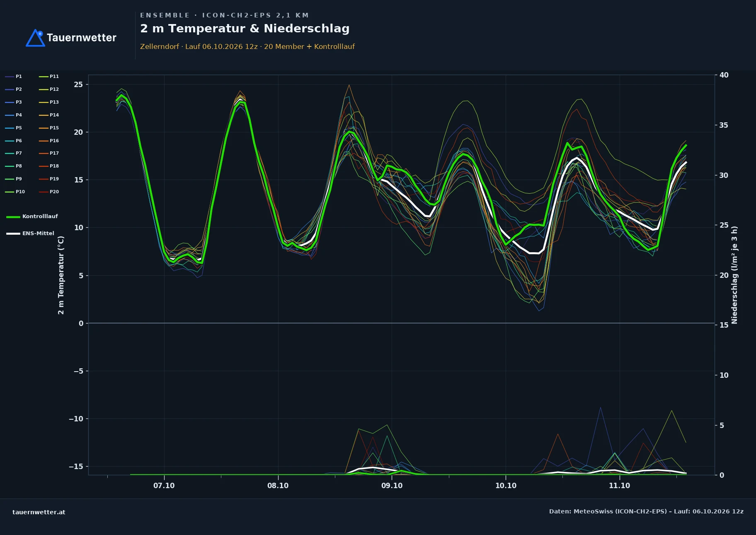Open the tauernwetter.at footer link
756x535 pixels.
click(39, 512)
